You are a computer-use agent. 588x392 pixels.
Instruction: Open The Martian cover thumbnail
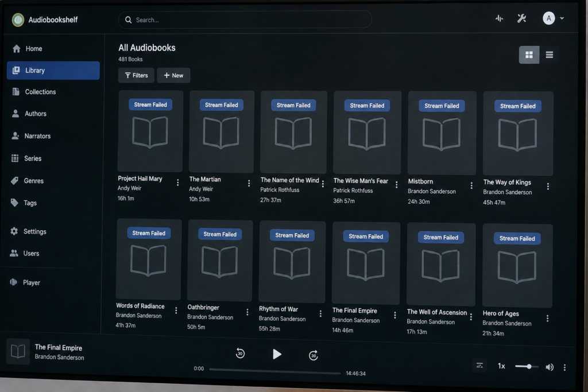pos(221,131)
